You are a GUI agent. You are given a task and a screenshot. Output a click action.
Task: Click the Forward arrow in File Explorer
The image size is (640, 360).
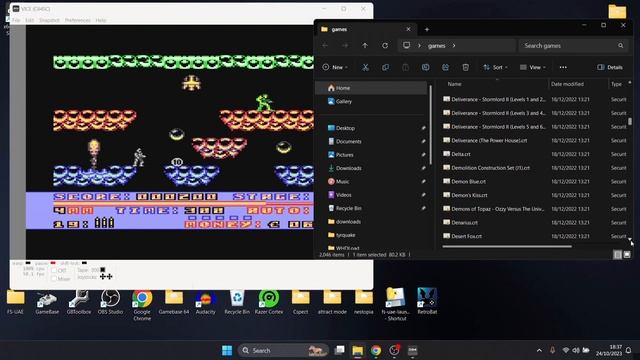tap(345, 46)
